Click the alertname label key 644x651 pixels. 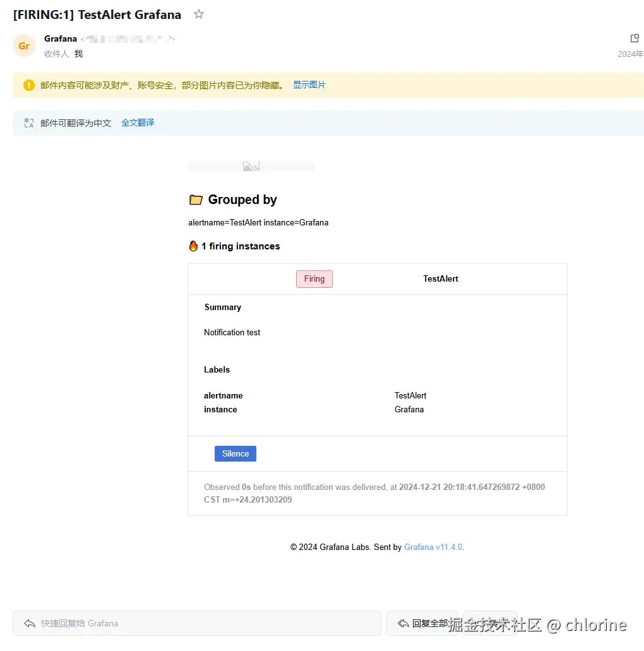tap(224, 396)
